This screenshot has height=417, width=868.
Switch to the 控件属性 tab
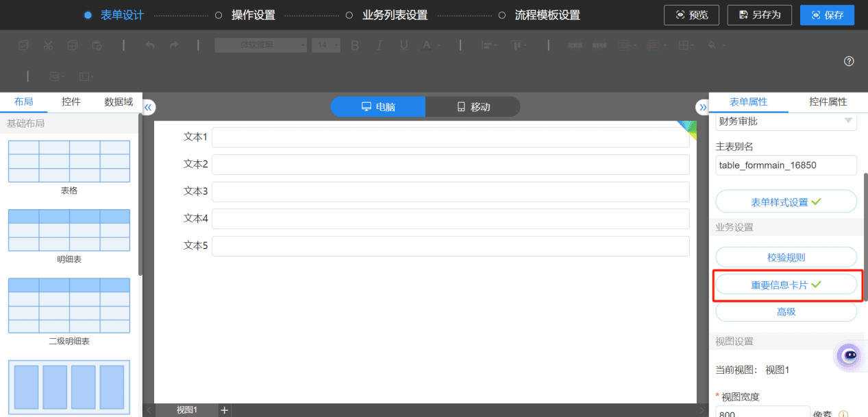(828, 102)
